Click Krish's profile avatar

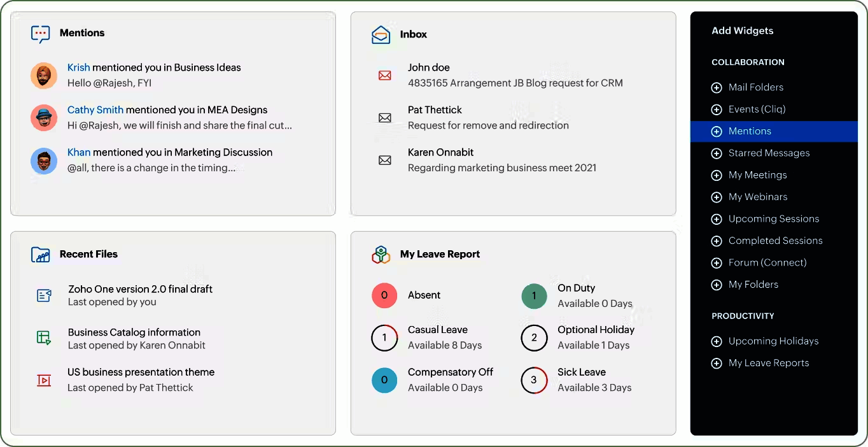44,75
